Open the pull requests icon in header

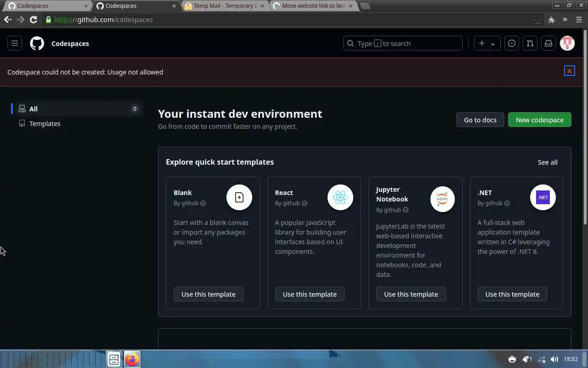[530, 43]
